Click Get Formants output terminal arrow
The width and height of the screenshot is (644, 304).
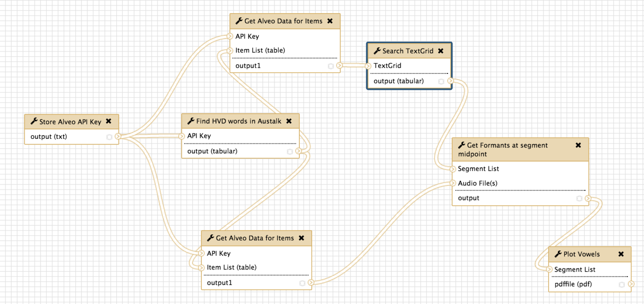[x=588, y=198]
